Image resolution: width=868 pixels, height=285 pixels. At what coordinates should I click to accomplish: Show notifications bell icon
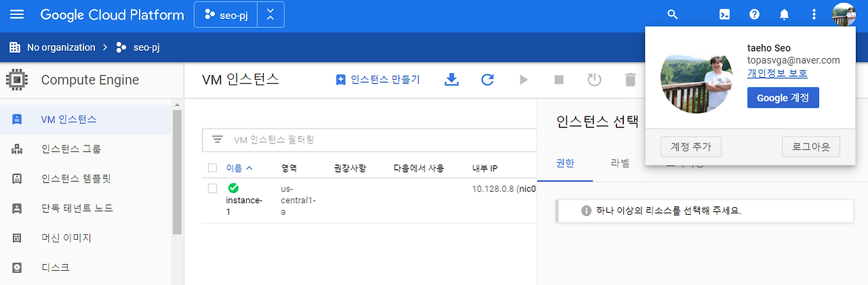(x=784, y=14)
